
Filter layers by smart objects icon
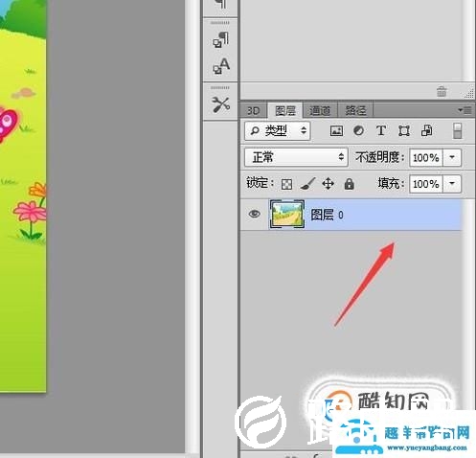[x=427, y=130]
